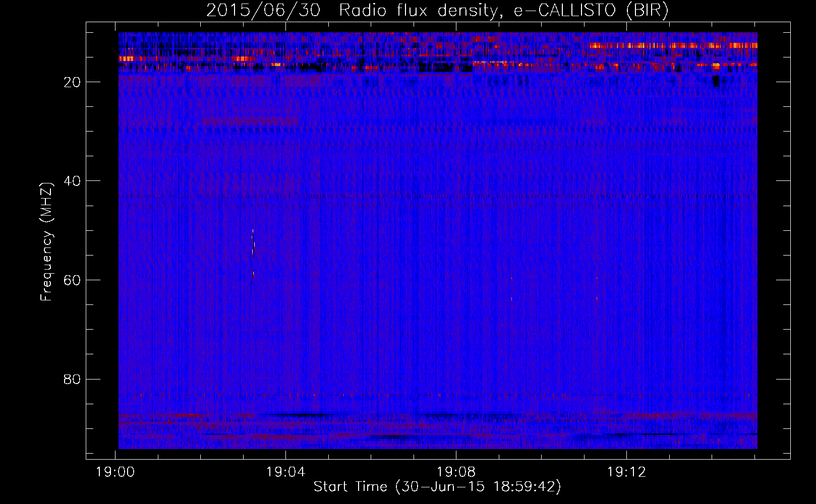Click the '19:08' time tick label

click(456, 472)
